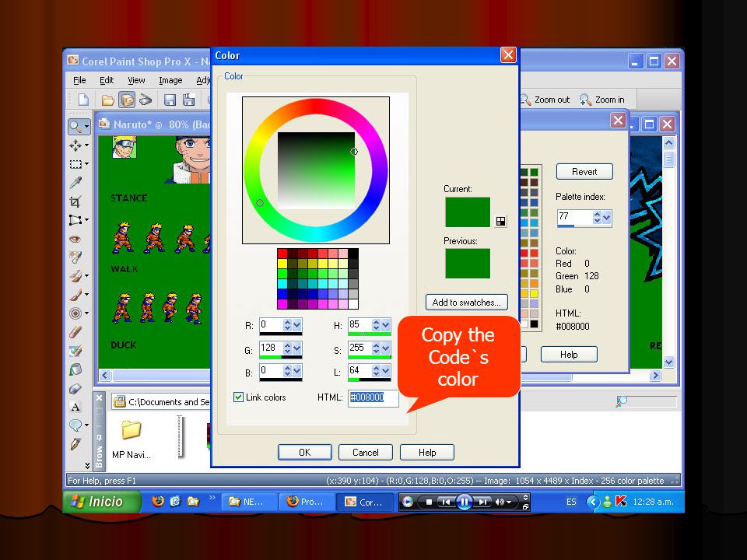Open the File menu
747x560 pixels.
[79, 80]
